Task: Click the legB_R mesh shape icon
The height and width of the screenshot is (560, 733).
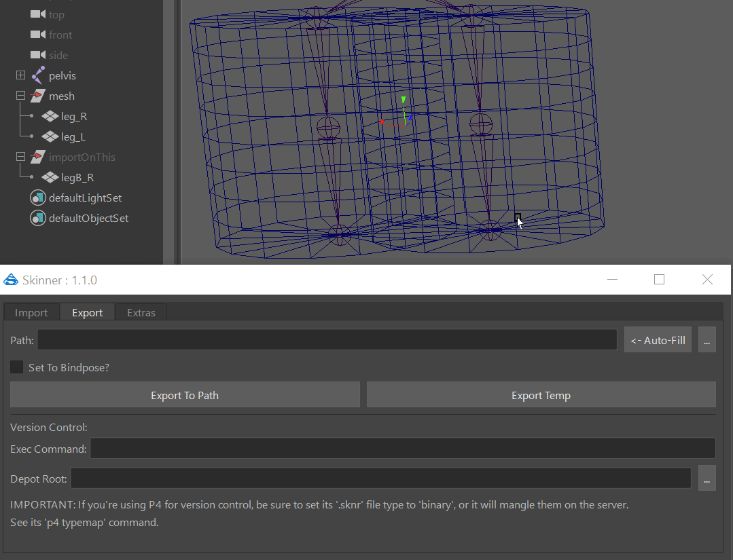Action: point(50,177)
